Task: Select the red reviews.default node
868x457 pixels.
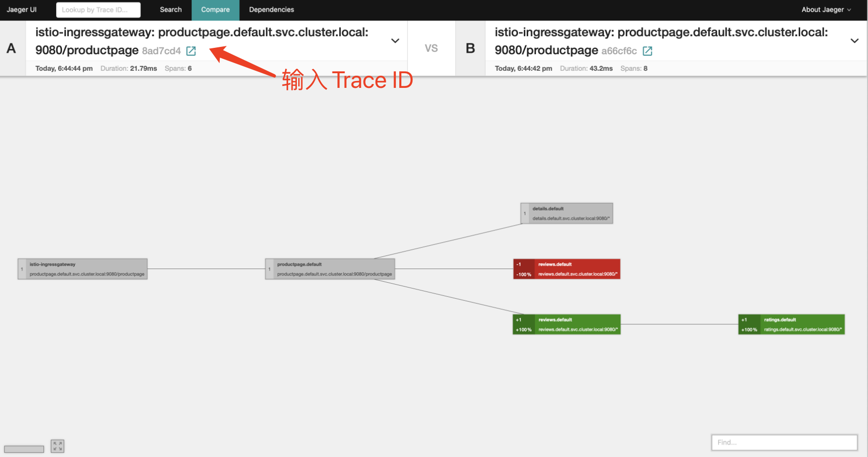Action: 567,269
